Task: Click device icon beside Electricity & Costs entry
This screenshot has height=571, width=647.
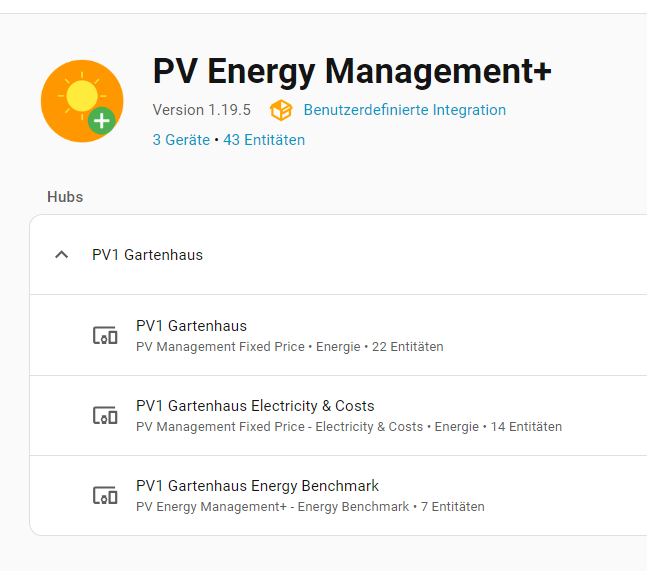Action: pyautogui.click(x=105, y=416)
